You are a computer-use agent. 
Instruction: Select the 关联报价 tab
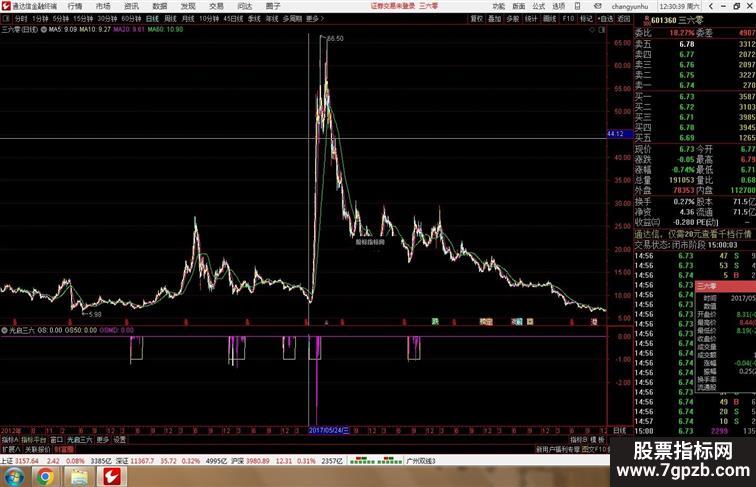(37, 449)
